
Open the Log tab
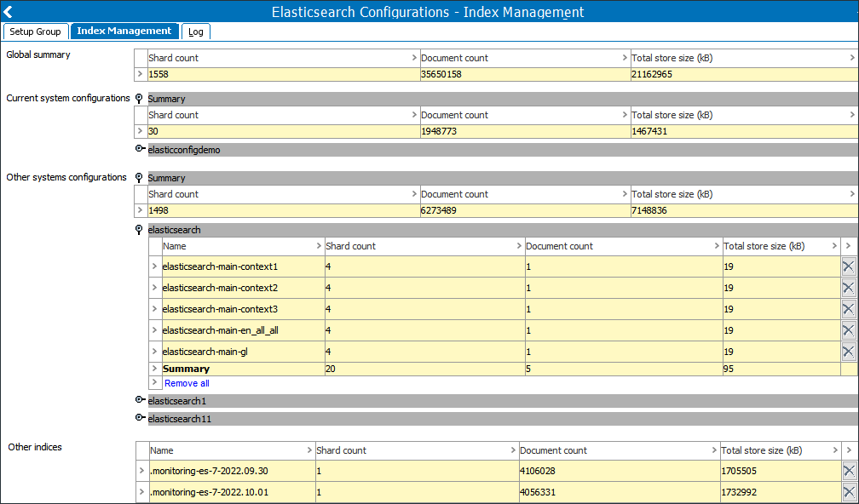[x=196, y=31]
